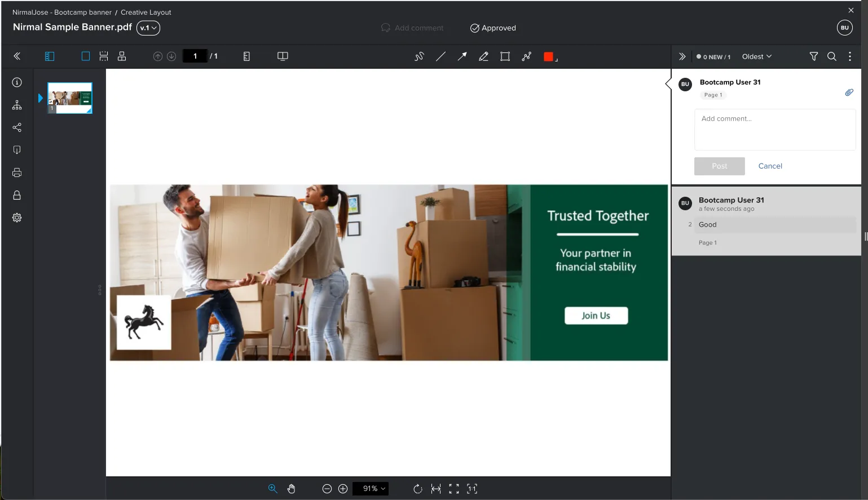Screen dimensions: 868x500
Task: Select the rectangle markup tool
Action: pos(505,56)
